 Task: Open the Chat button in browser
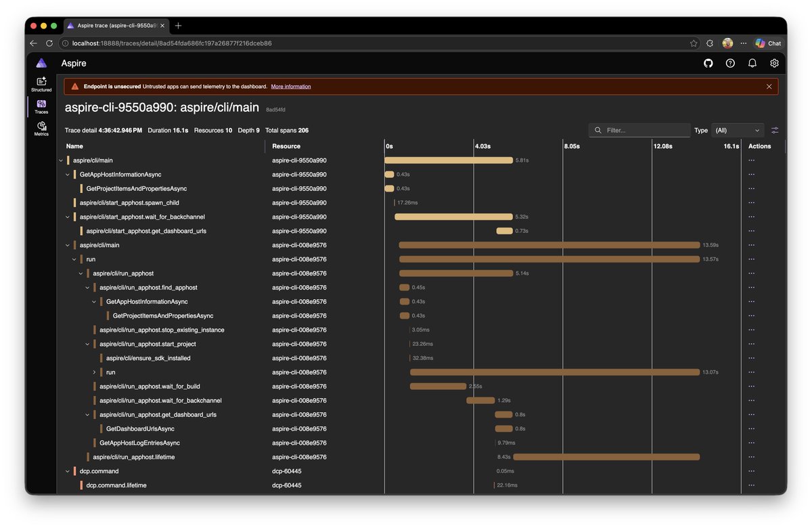(x=769, y=43)
